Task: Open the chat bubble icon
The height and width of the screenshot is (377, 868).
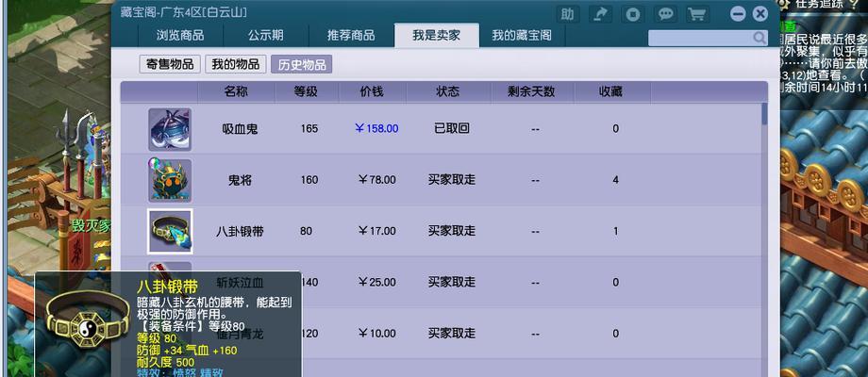Action: pyautogui.click(x=665, y=14)
